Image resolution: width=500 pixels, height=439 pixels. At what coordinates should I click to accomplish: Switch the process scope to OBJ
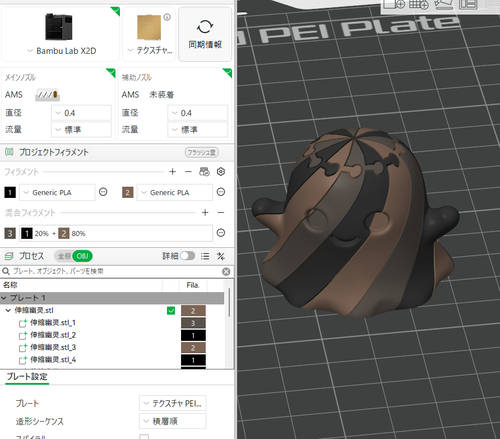(82, 256)
